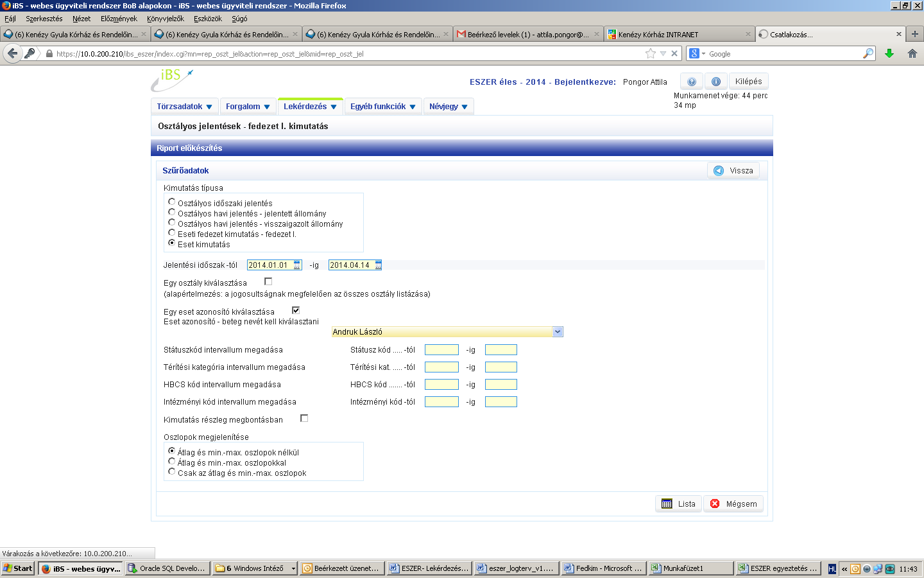Click the browser back arrow button
Screen dimensions: 924x578
coord(12,53)
